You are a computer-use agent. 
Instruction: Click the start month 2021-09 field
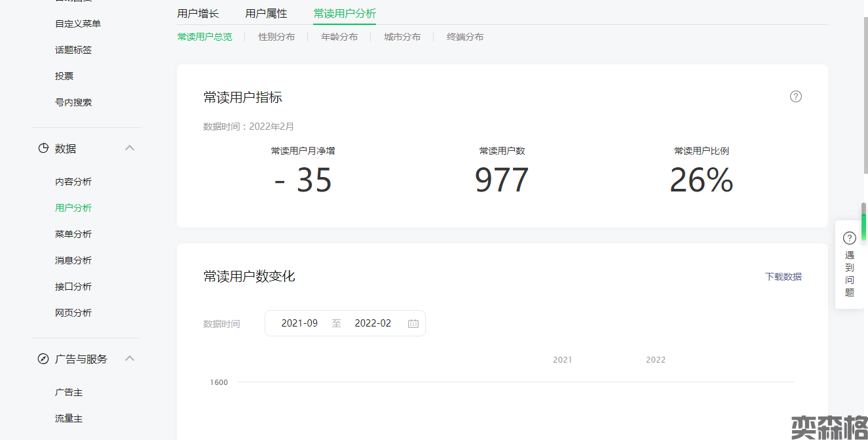pyautogui.click(x=299, y=323)
